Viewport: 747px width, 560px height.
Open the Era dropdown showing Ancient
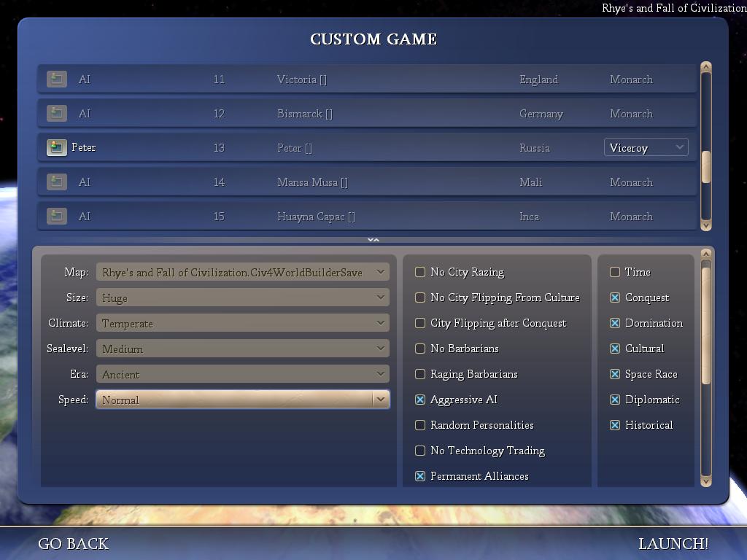[242, 374]
